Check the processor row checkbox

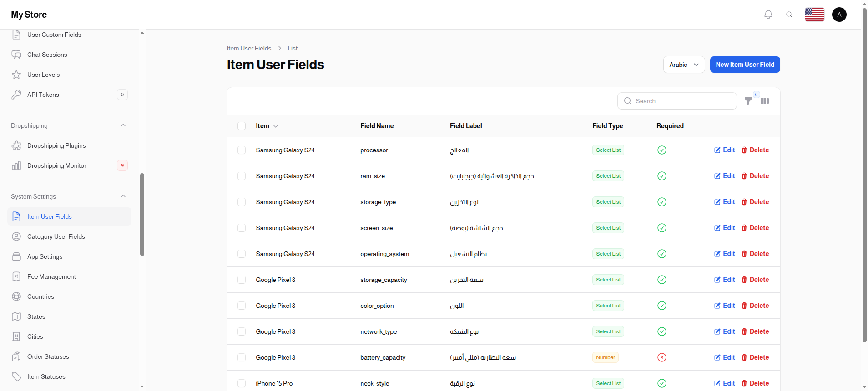pos(242,150)
